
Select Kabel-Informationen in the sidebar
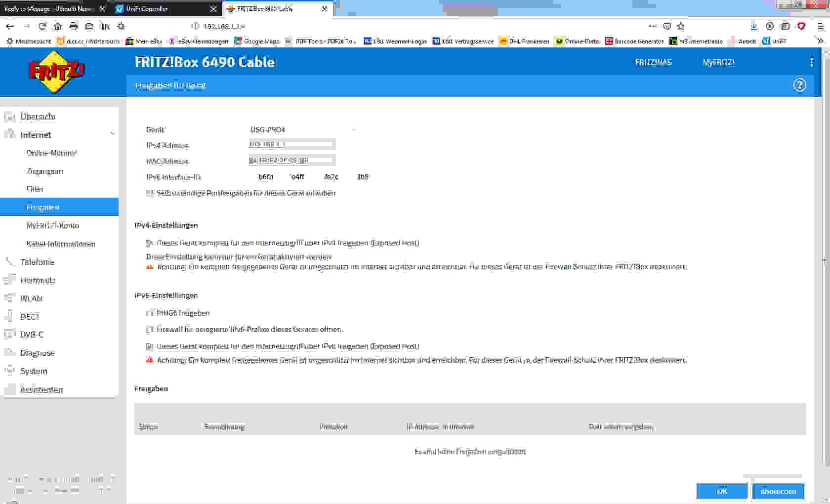tap(61, 244)
